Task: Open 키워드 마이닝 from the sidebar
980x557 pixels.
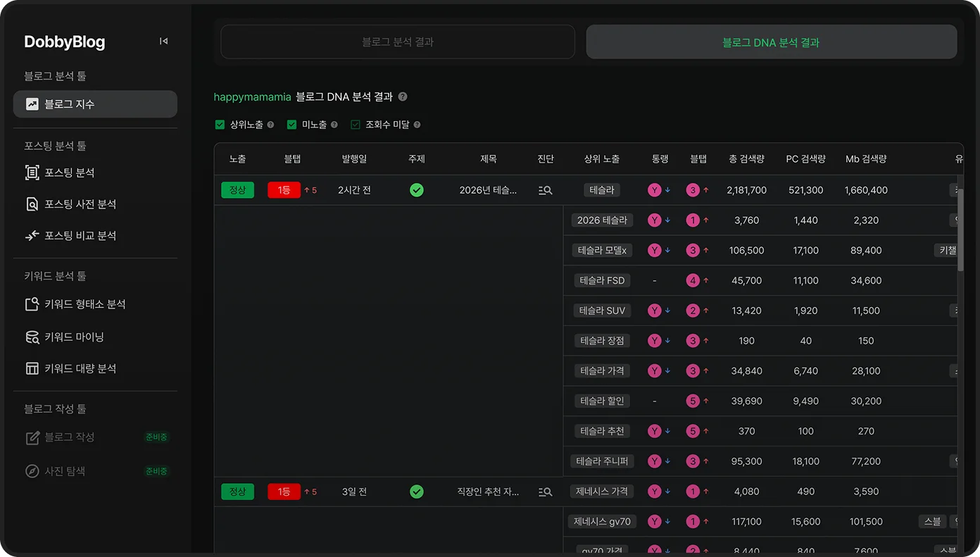Action: coord(74,337)
